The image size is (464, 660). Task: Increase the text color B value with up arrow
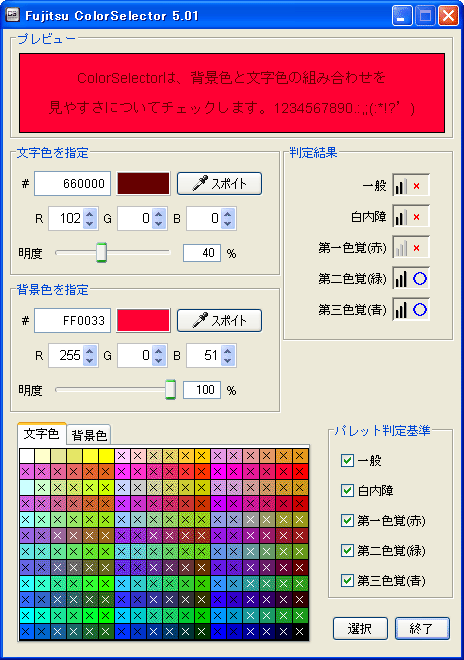coord(228,213)
